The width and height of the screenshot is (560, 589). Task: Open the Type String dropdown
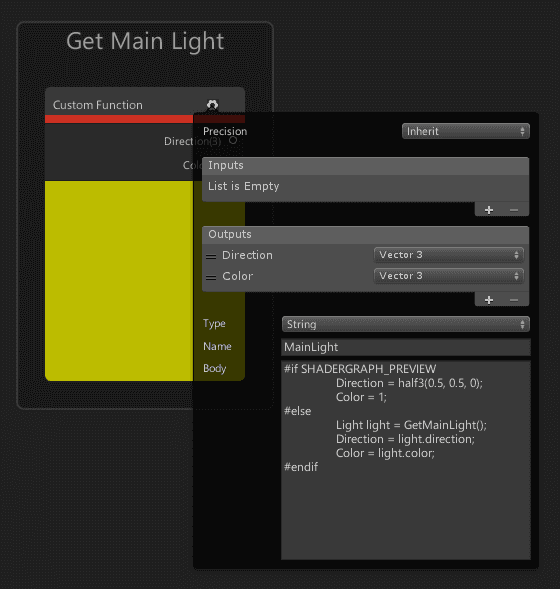coord(406,324)
